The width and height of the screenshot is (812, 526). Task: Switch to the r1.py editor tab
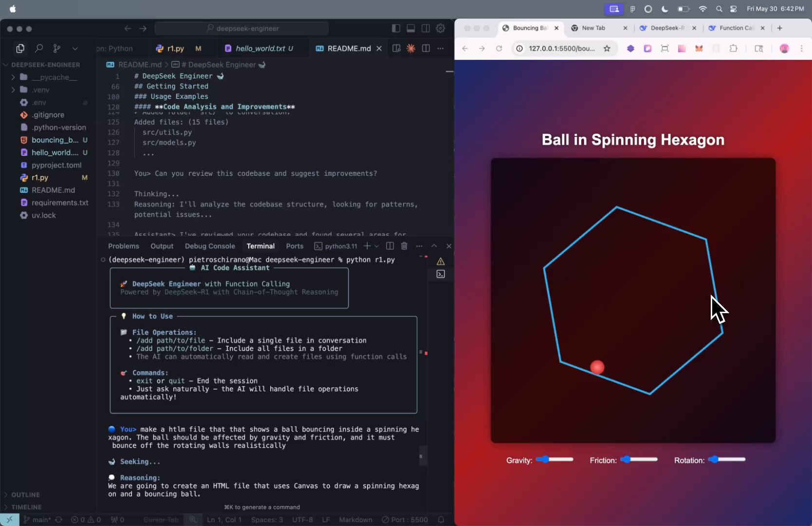[176, 48]
